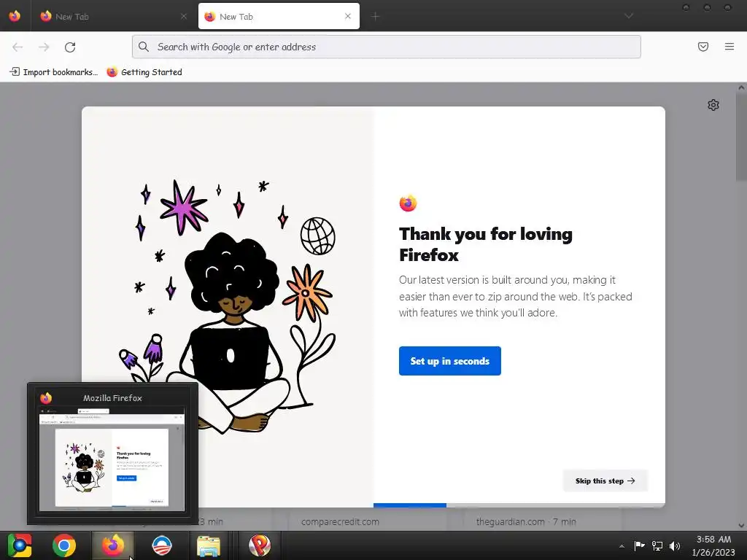Open Save to Pocket icon
Viewport: 747px width, 560px height.
click(703, 47)
